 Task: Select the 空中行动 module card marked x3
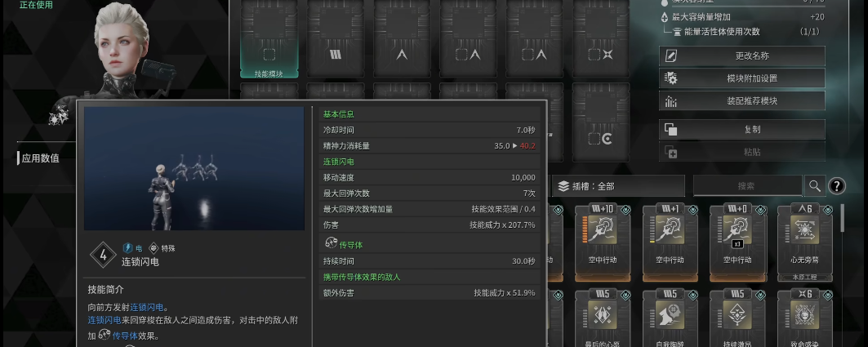[738, 242]
